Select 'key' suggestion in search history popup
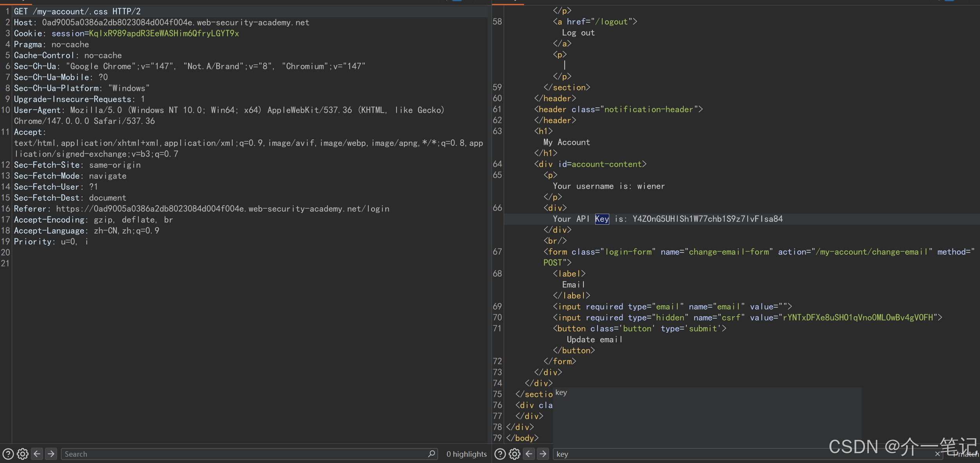The width and height of the screenshot is (980, 463). (561, 393)
